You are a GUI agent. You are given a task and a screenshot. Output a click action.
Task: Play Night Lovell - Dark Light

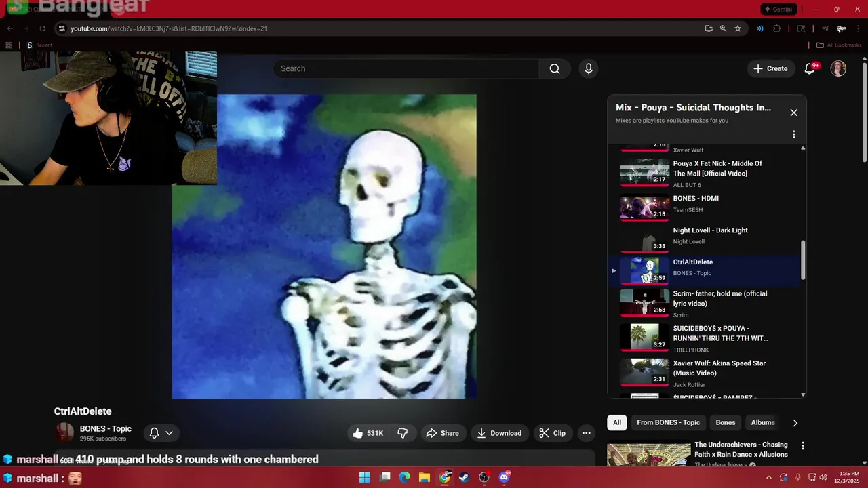click(705, 239)
